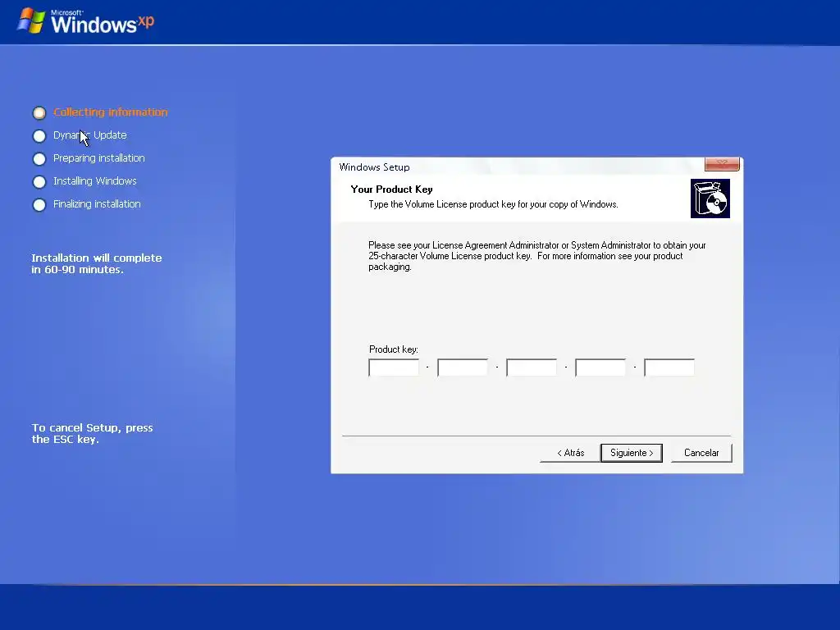The width and height of the screenshot is (840, 630).
Task: Click 'Installation will complete in 60-90 minutes' text
Action: point(97,263)
